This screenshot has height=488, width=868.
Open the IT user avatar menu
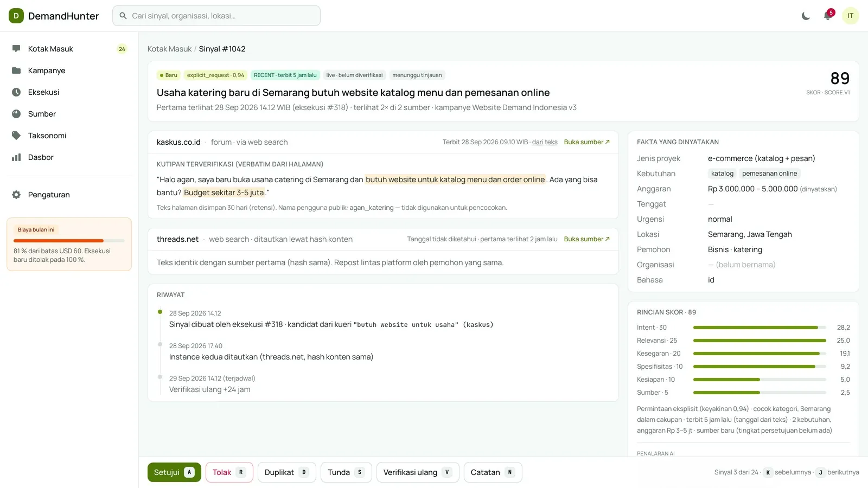point(850,16)
